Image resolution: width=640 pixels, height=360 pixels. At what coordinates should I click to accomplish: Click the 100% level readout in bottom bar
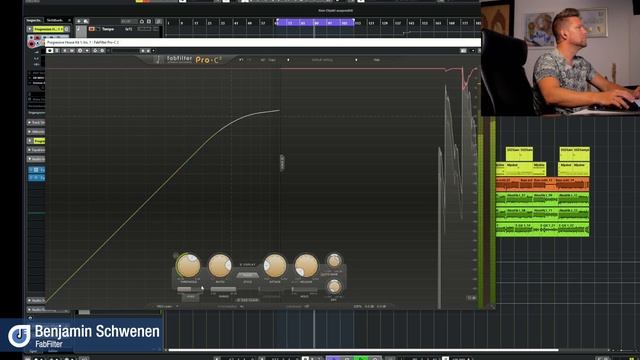coord(358,306)
